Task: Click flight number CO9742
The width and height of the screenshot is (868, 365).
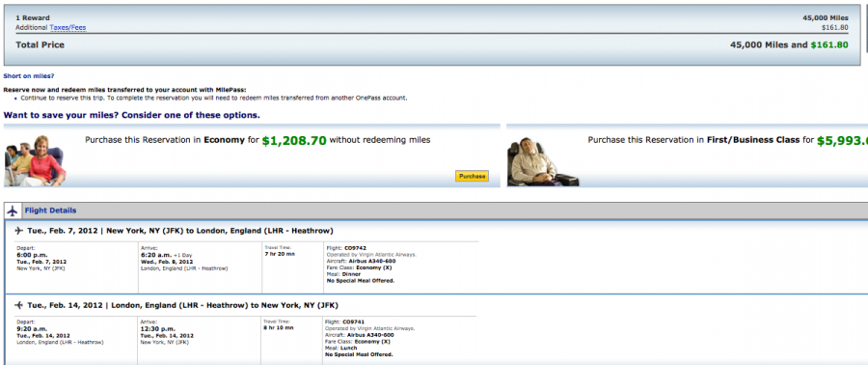Action: click(x=355, y=247)
